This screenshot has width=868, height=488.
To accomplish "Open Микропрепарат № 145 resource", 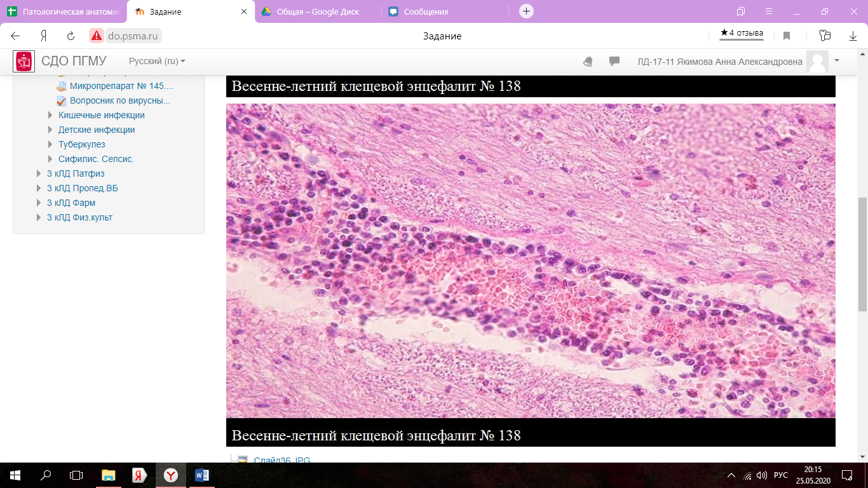I will click(121, 86).
